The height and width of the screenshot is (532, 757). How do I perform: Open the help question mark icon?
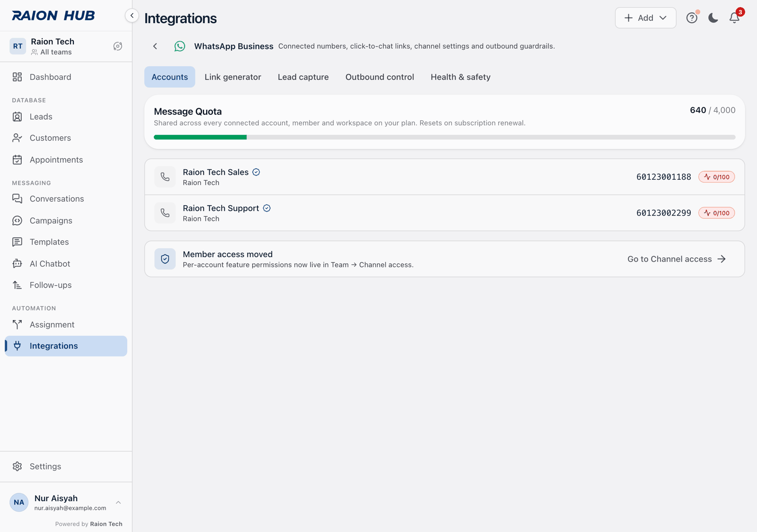point(692,18)
